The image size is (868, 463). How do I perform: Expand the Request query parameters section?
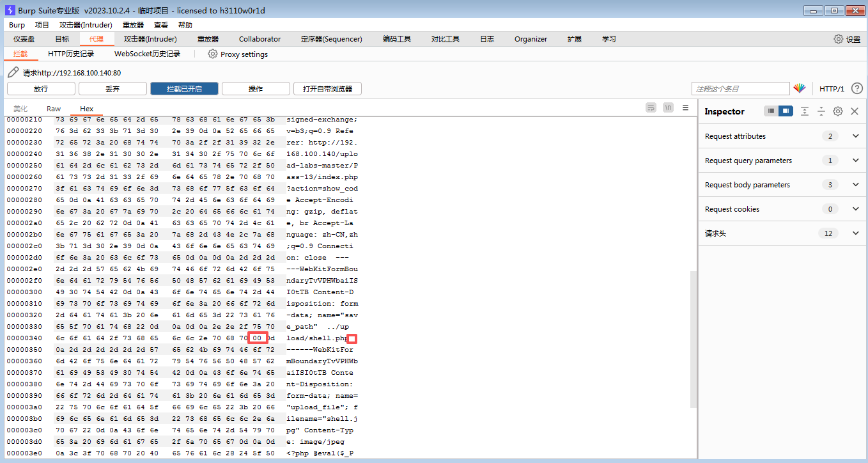(x=856, y=161)
